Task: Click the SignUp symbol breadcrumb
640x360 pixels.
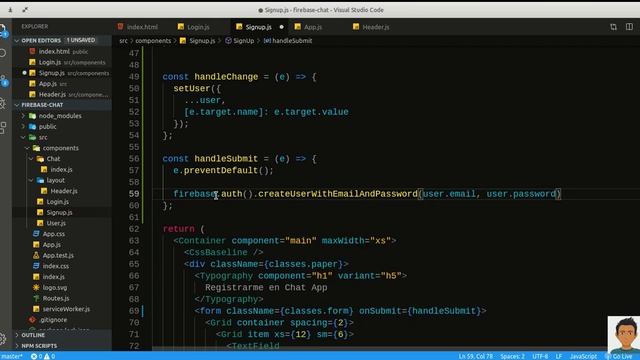Action: point(243,41)
